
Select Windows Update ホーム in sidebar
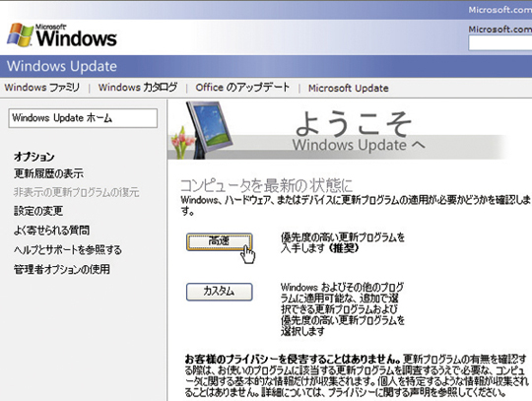pos(83,118)
